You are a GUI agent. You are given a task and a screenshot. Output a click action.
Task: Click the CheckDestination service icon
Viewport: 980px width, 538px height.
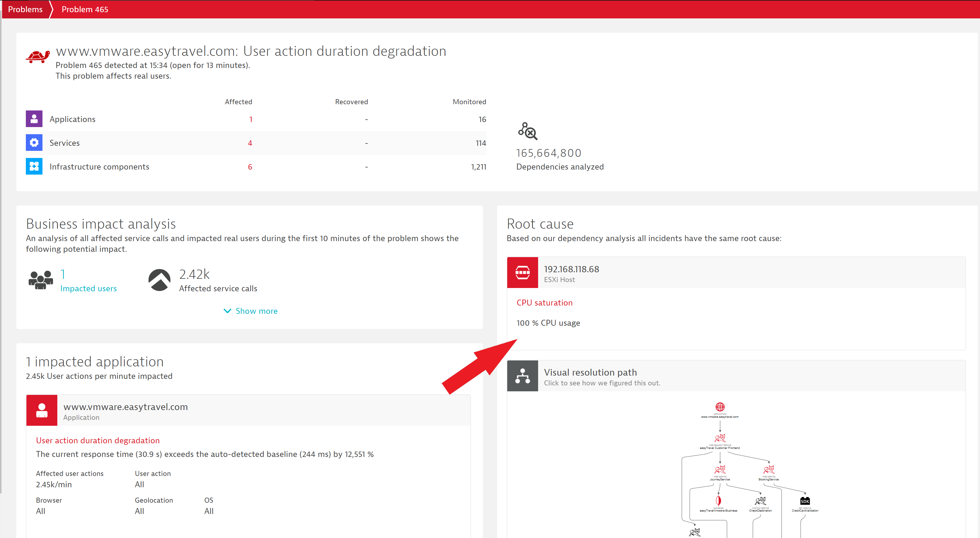pyautogui.click(x=761, y=501)
